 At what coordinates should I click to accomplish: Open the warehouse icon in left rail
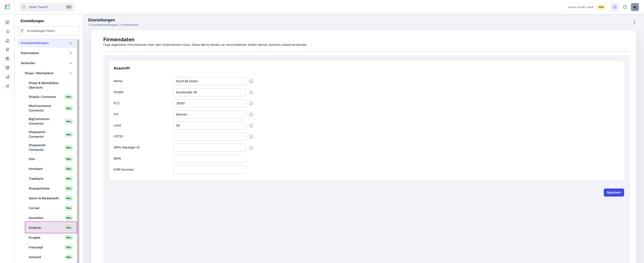pos(8,41)
